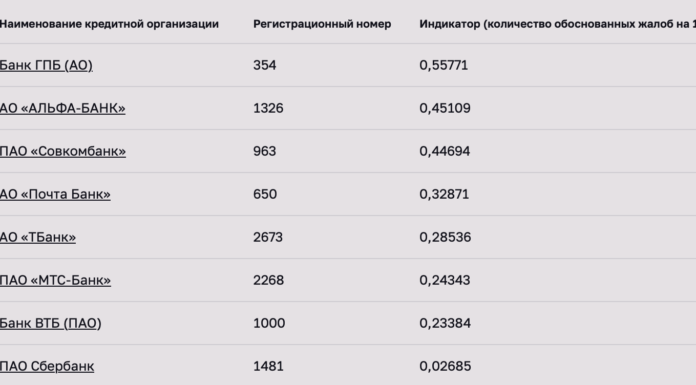This screenshot has width=696, height=385.
Task: Open the АО «Почта Банк» link
Action: coord(55,194)
